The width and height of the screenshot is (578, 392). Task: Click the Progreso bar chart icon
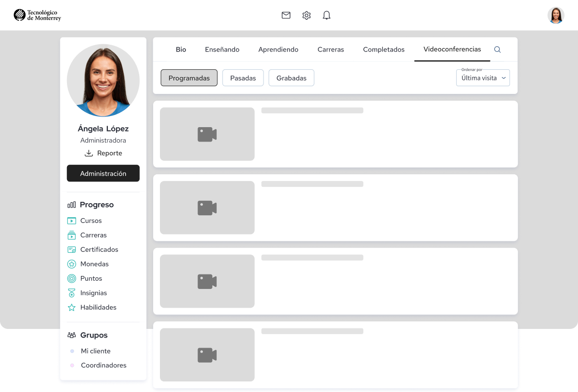[71, 205]
